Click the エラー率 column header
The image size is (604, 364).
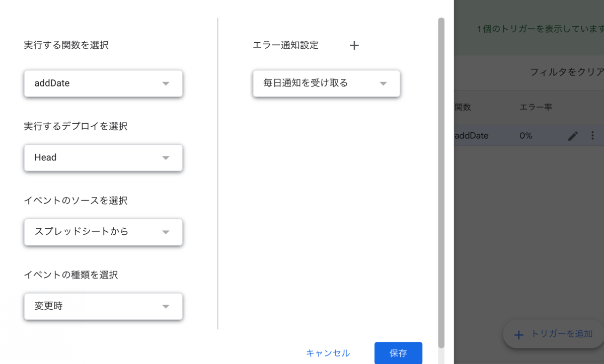point(536,107)
